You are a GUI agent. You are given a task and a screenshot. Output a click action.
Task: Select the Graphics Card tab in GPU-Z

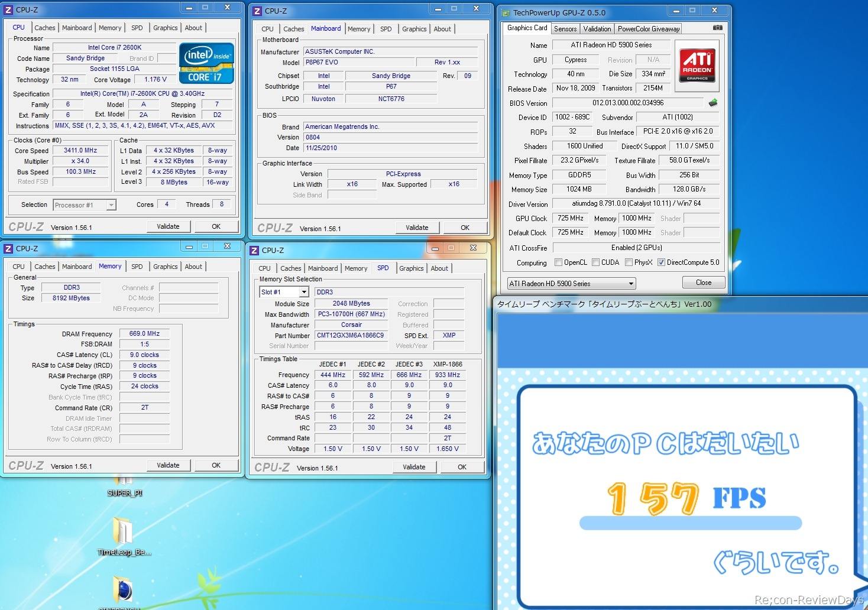[x=527, y=28]
